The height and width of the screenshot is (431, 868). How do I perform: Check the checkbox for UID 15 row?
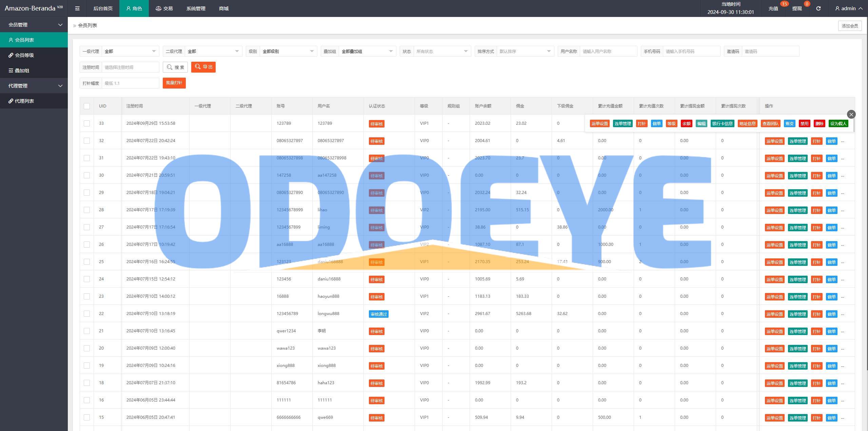pos(87,417)
